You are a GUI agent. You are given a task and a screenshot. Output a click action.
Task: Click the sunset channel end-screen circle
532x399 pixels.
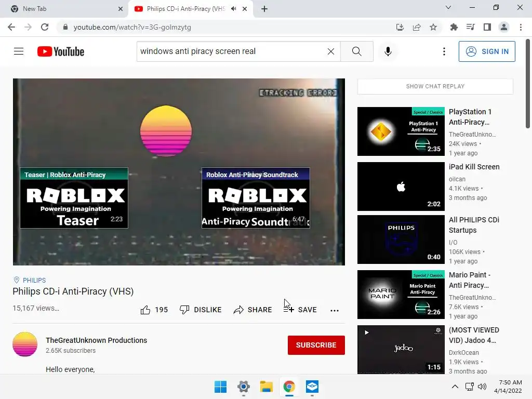166,130
